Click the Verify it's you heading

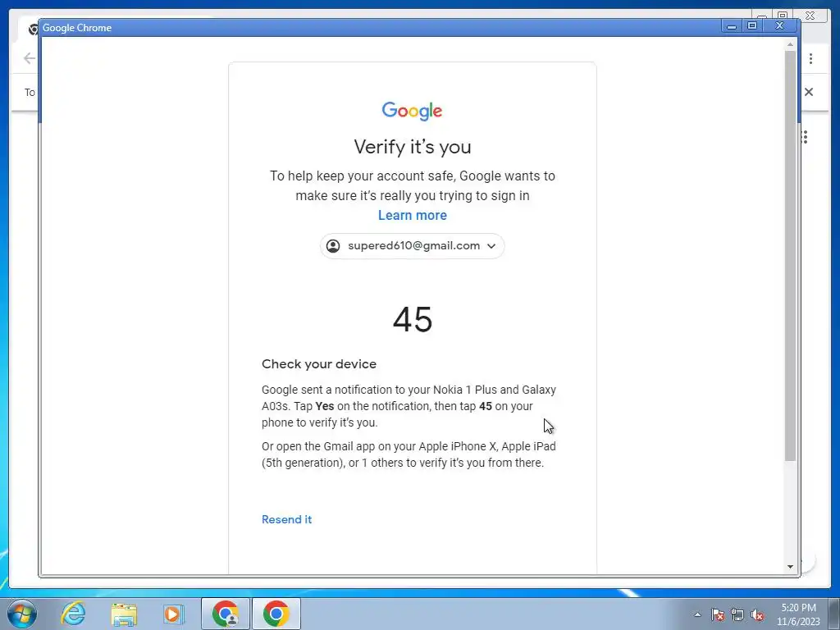point(413,147)
